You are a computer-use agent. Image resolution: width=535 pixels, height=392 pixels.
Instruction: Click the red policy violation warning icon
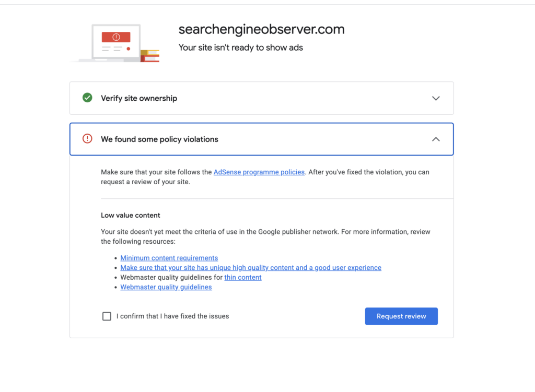(x=87, y=139)
